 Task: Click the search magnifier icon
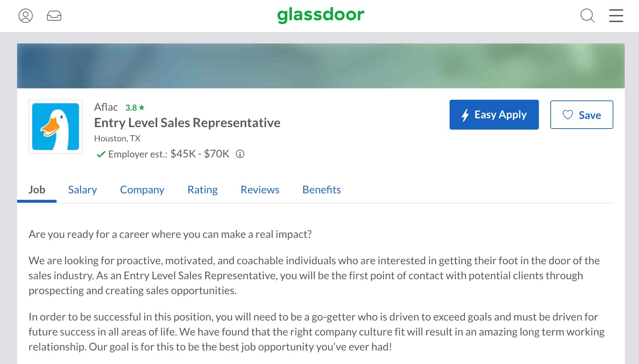tap(587, 16)
